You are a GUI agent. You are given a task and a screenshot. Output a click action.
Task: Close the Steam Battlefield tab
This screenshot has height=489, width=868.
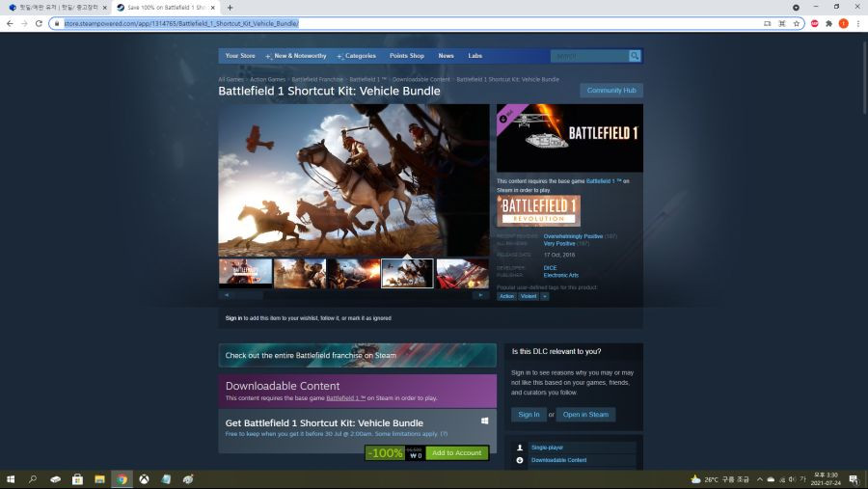[212, 7]
